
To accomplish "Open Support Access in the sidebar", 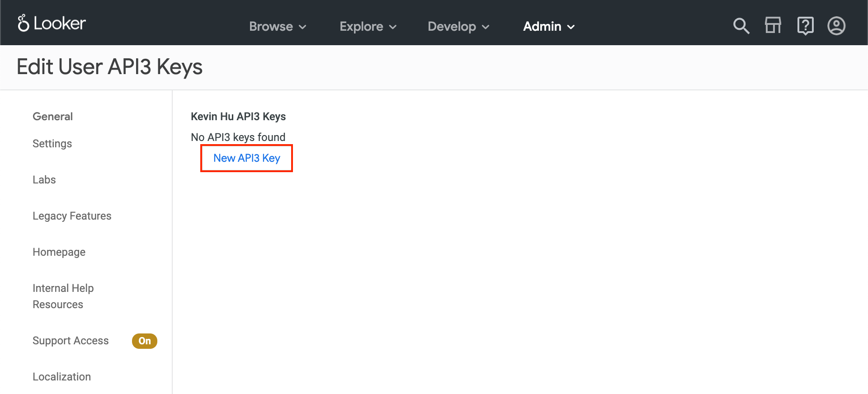I will 71,341.
